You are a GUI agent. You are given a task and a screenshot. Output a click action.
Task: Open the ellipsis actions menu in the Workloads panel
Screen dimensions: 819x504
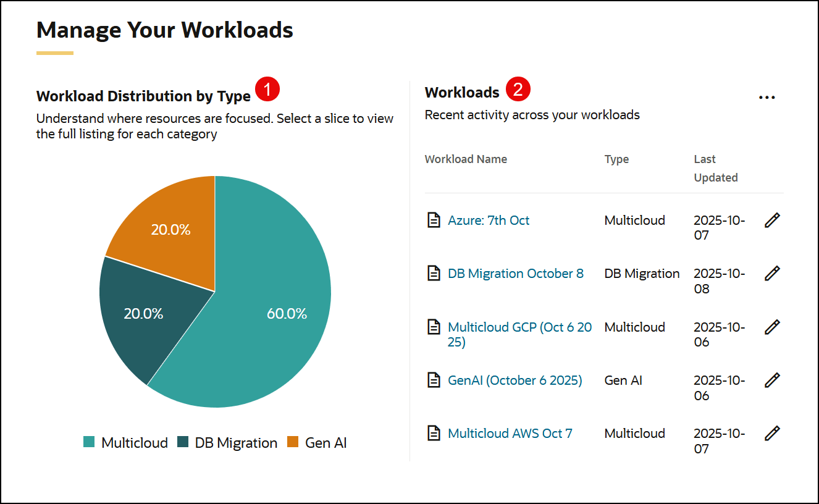click(767, 97)
